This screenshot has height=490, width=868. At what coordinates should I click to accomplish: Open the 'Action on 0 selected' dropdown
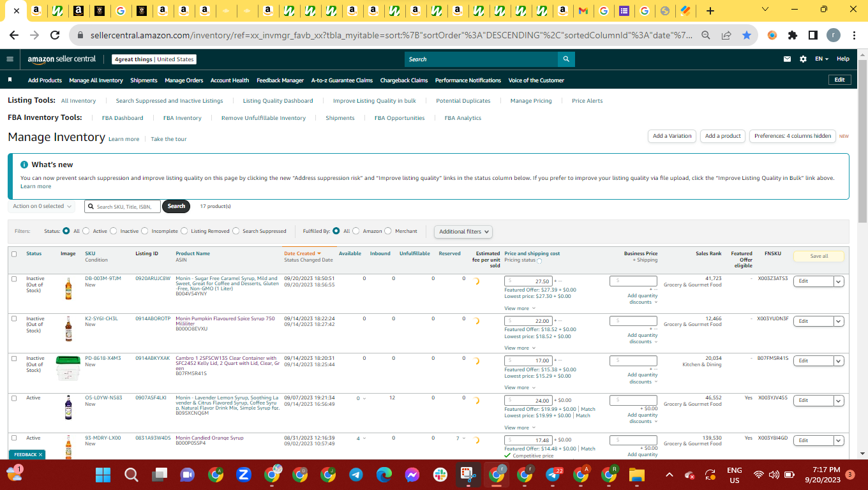(x=41, y=206)
